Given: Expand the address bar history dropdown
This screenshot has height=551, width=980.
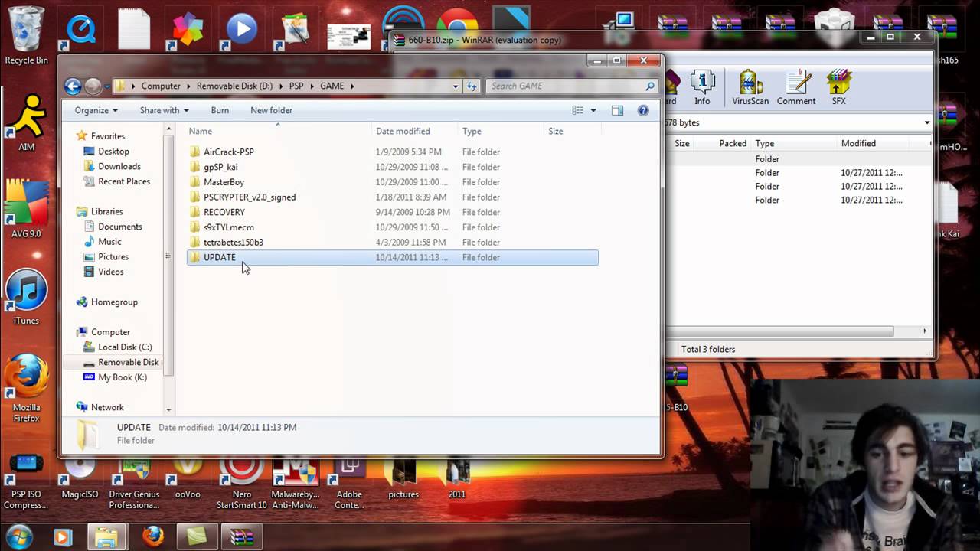Looking at the screenshot, I should (x=456, y=86).
